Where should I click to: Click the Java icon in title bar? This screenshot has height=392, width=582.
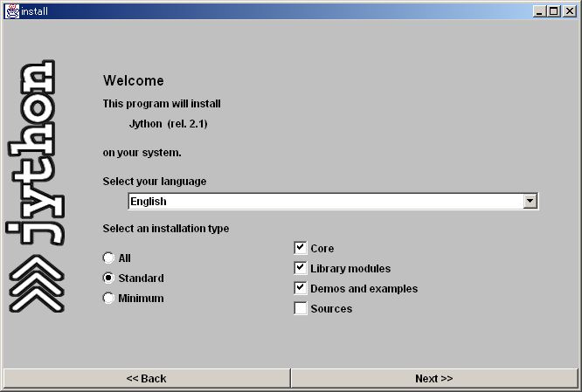[x=11, y=11]
